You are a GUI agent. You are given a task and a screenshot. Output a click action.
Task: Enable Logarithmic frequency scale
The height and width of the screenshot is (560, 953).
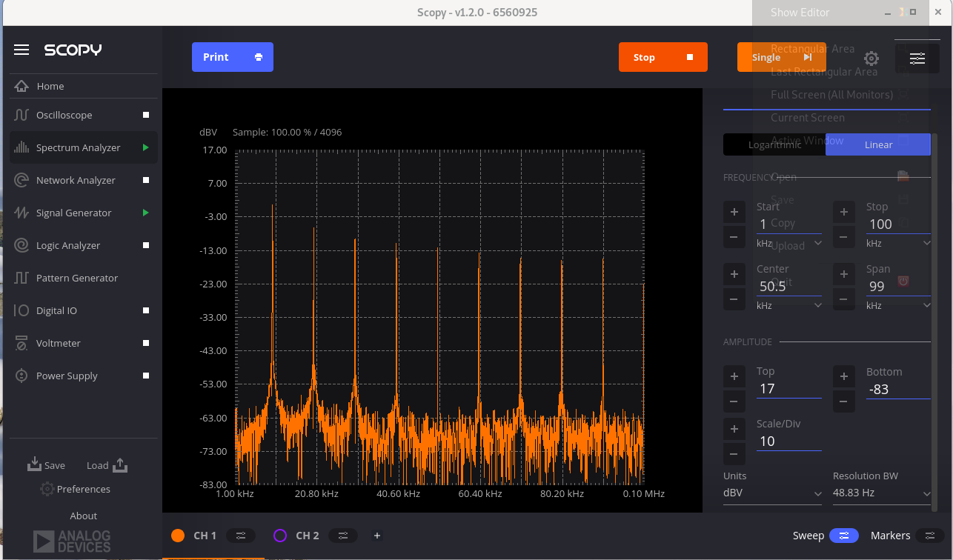pyautogui.click(x=774, y=144)
